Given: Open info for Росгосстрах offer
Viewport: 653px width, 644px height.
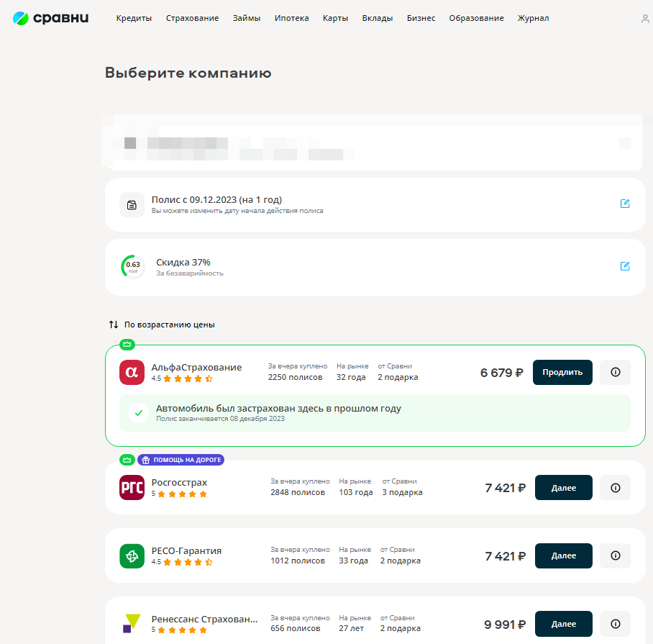Looking at the screenshot, I should tap(615, 487).
